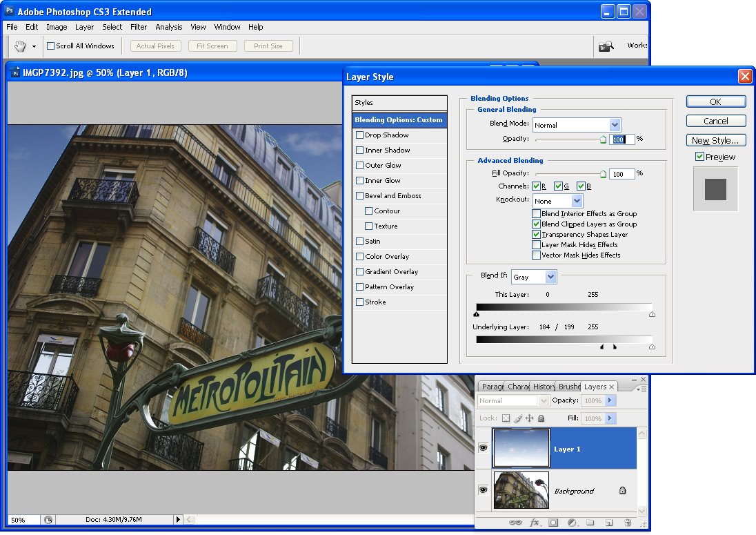This screenshot has width=756, height=535.
Task: Open the Knockout dropdown
Action: [558, 201]
